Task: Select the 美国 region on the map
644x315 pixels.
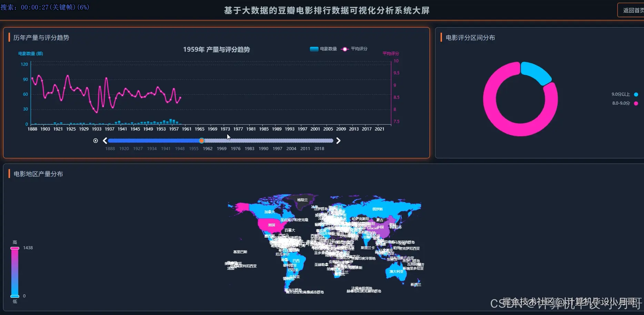Action: click(271, 225)
